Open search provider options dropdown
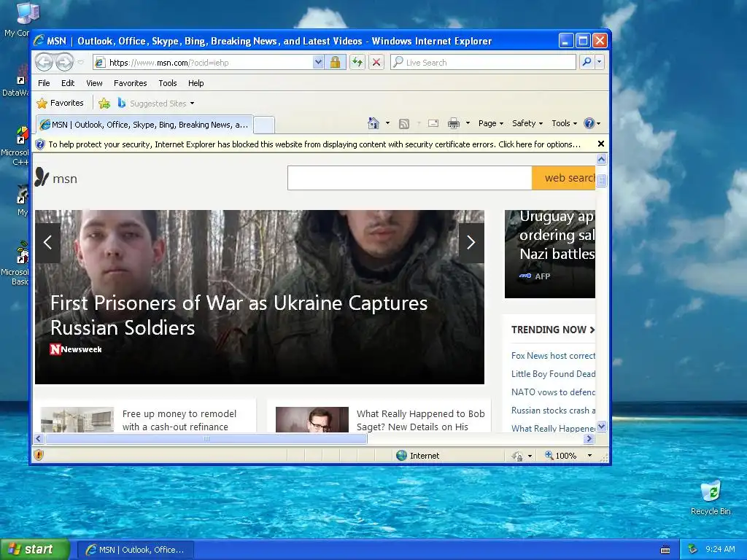This screenshot has height=560, width=747. [600, 63]
